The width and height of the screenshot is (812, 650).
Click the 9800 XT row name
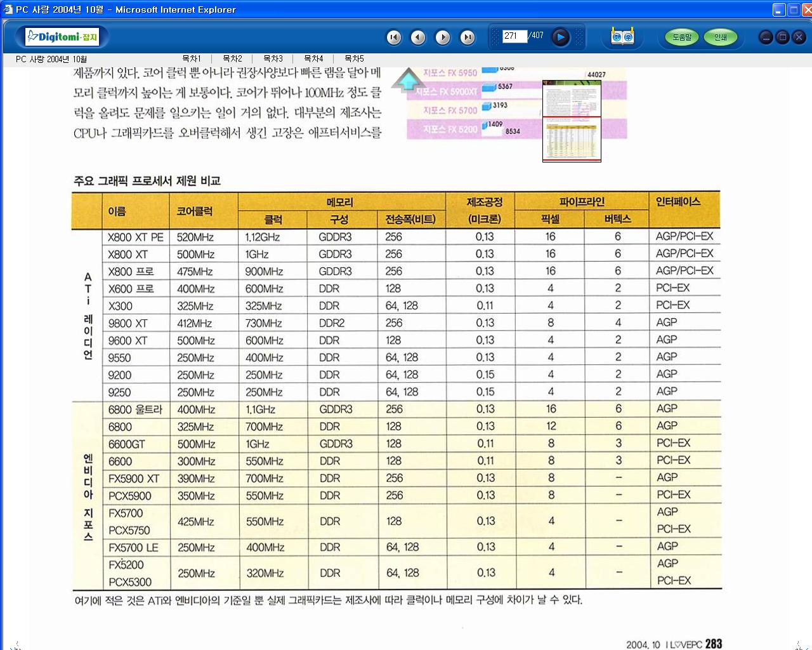coord(128,324)
